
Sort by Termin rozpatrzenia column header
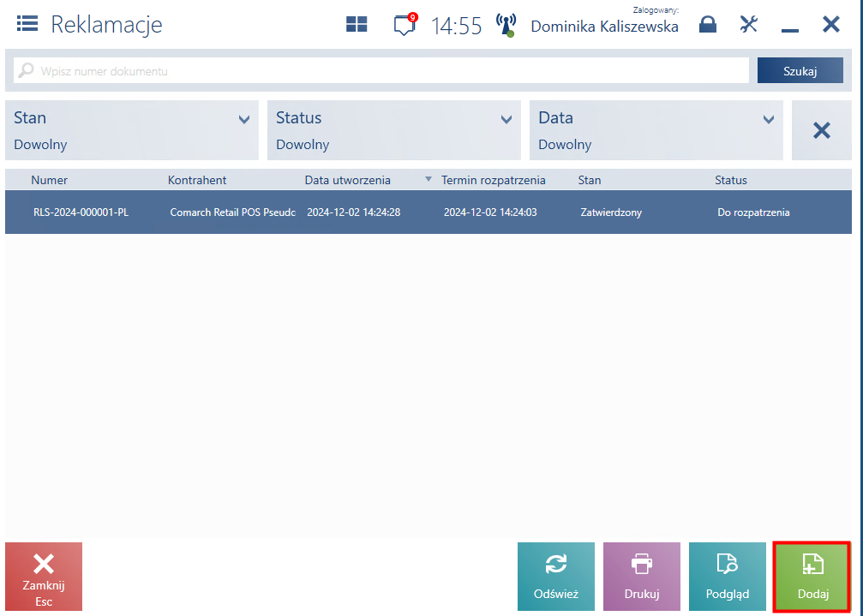coord(493,180)
